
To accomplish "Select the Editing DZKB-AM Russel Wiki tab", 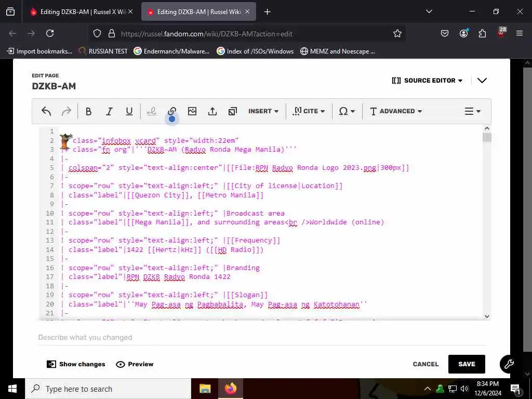I will 198,12.
